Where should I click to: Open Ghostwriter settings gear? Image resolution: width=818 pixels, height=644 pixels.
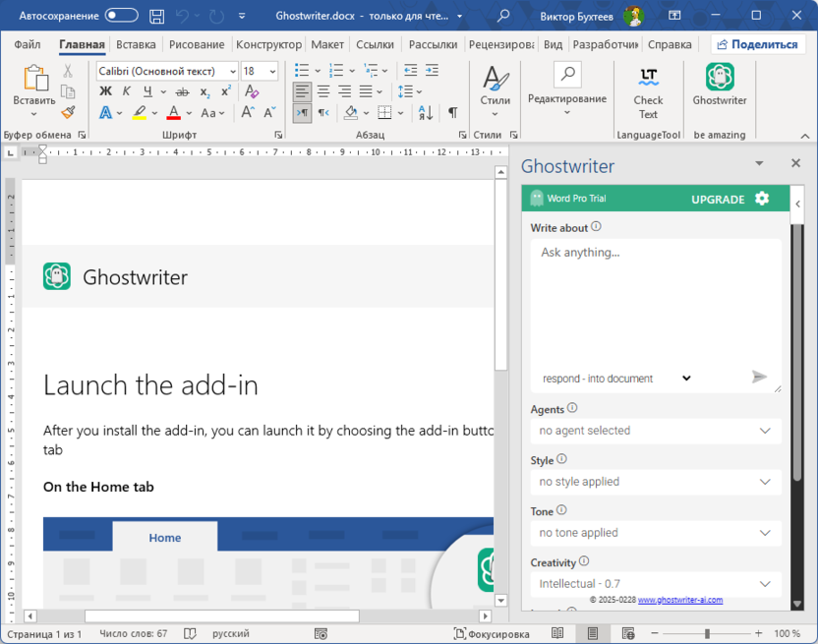762,199
